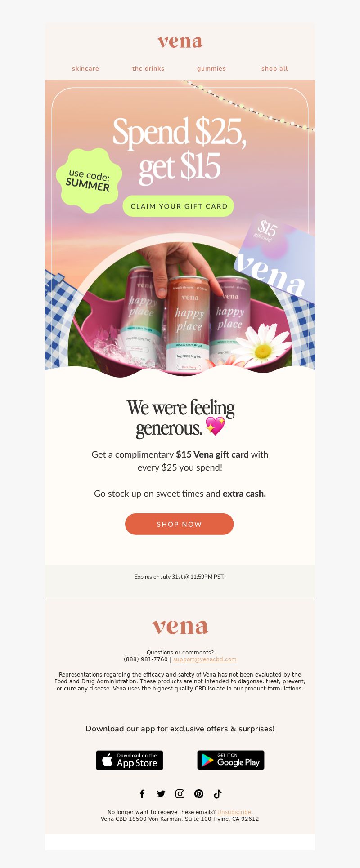360x868 pixels.
Task: Visit the Instagram icon link
Action: (180, 794)
